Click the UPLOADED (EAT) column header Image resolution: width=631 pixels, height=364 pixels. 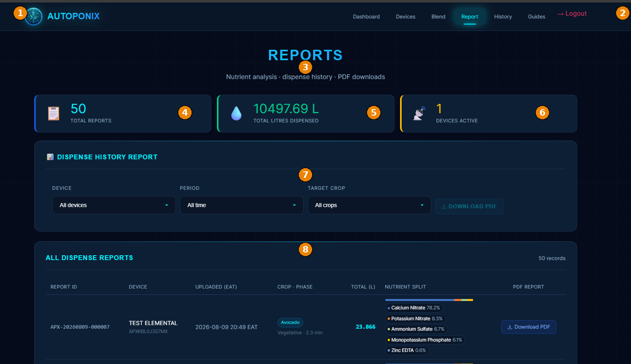pyautogui.click(x=216, y=287)
